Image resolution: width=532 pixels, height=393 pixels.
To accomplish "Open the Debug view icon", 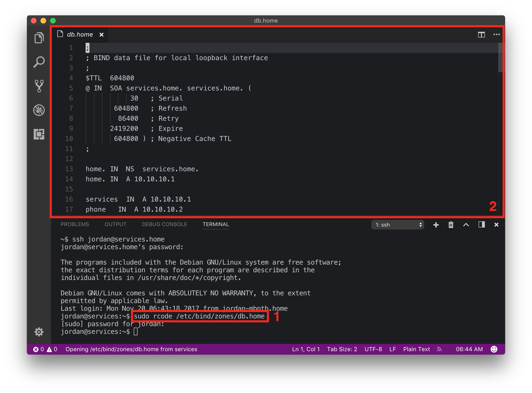I will pos(39,110).
